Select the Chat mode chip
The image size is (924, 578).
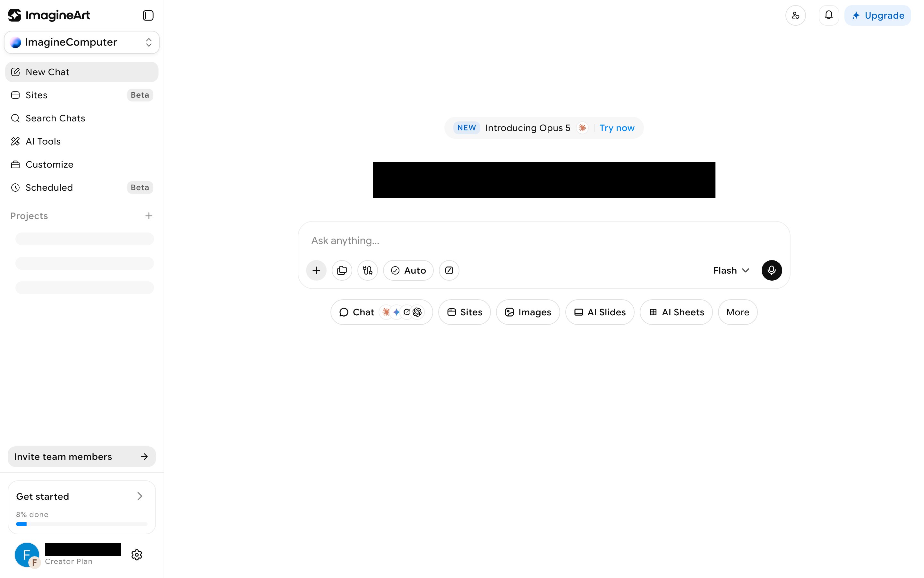(x=381, y=312)
